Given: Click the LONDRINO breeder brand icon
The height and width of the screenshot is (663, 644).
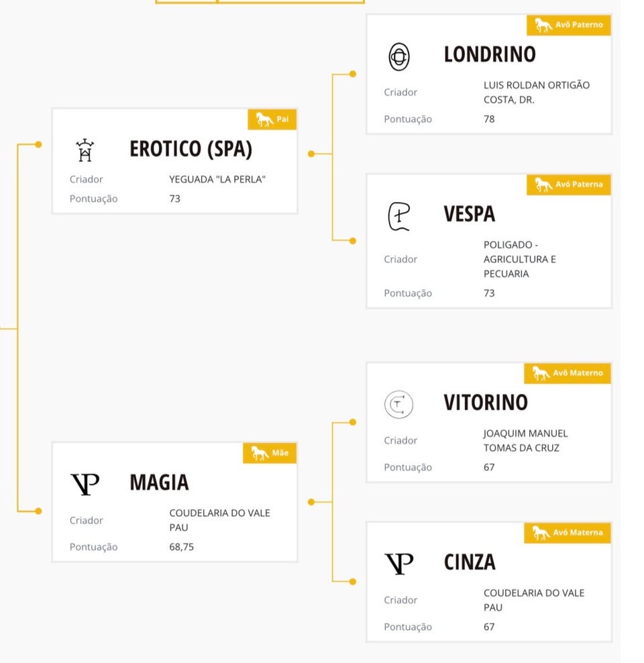Looking at the screenshot, I should click(399, 57).
